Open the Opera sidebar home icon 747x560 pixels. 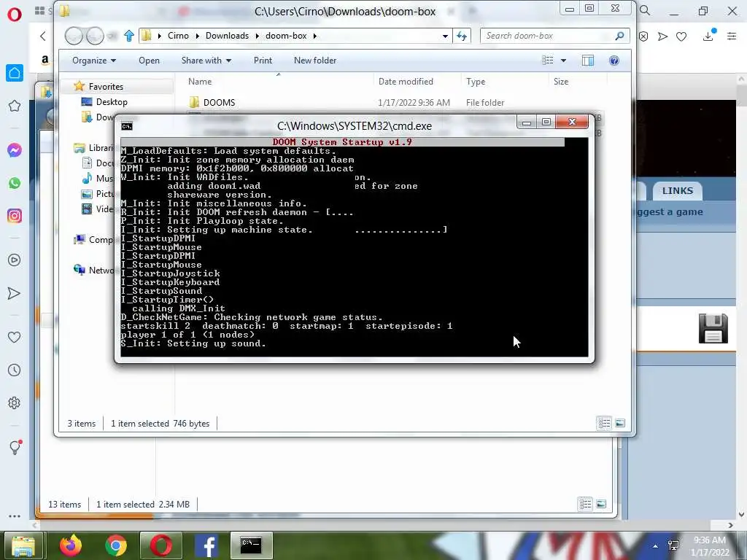[15, 73]
